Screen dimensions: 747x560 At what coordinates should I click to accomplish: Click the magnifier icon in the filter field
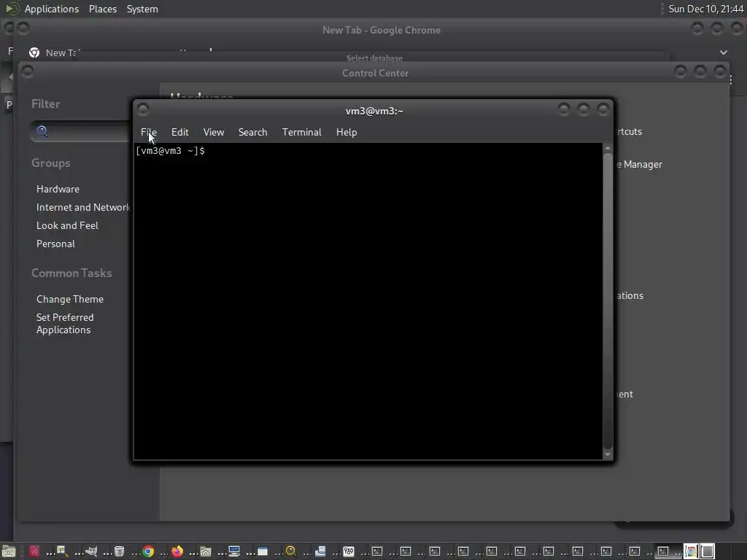point(42,131)
